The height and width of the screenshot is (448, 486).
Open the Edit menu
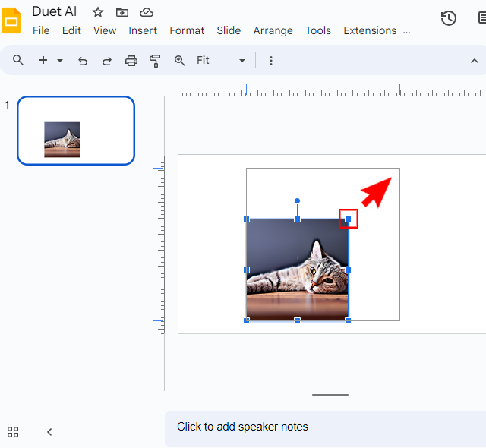point(71,30)
